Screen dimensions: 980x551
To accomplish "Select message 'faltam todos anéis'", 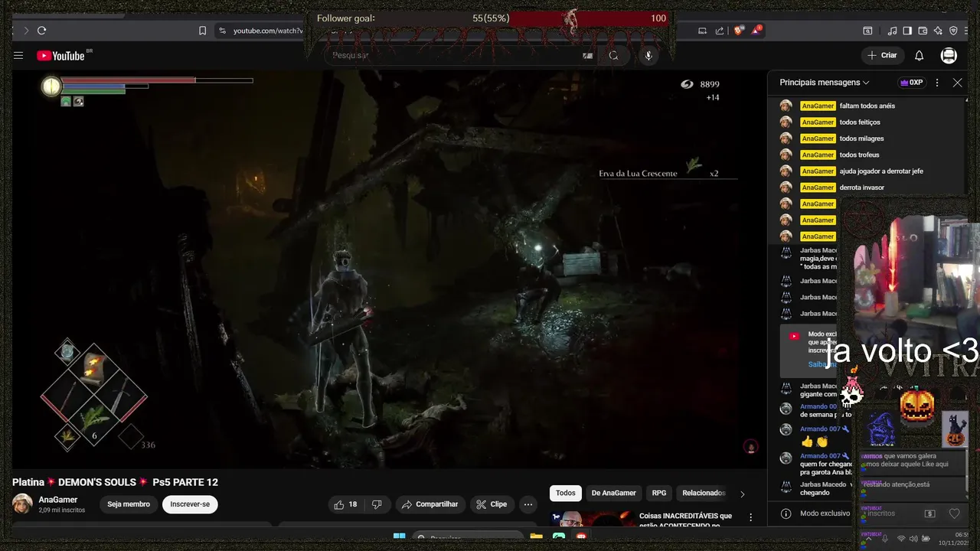I will pos(867,106).
